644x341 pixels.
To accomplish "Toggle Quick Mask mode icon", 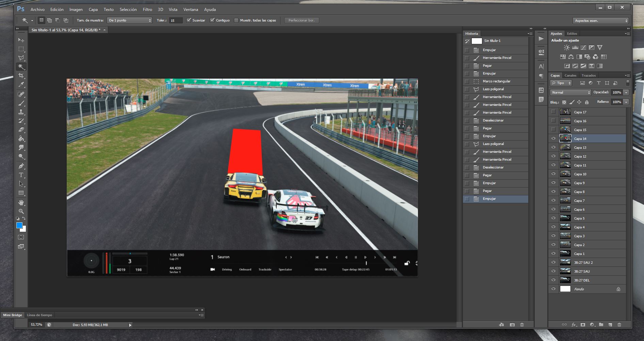I will point(21,237).
